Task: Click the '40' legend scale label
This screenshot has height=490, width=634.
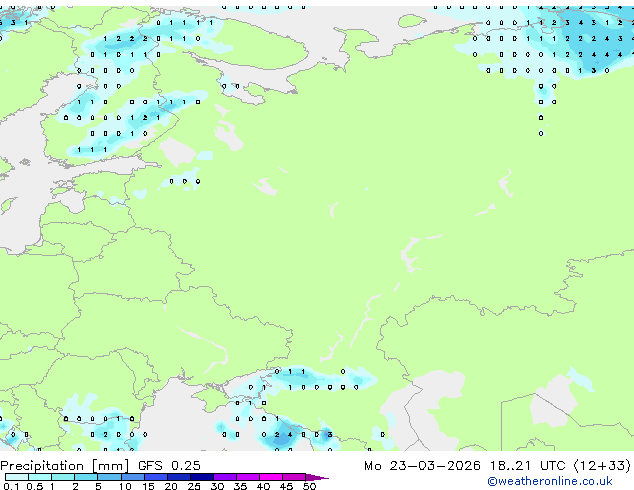Action: (264, 486)
